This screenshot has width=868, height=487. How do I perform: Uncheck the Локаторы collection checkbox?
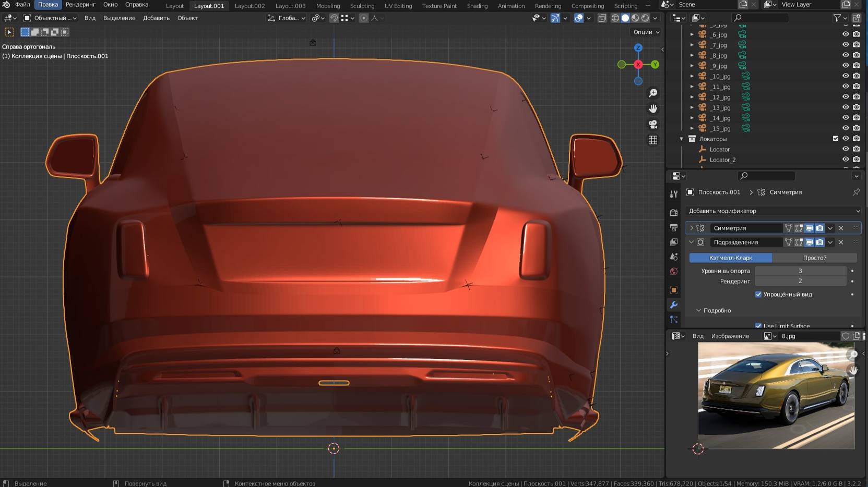tap(836, 139)
